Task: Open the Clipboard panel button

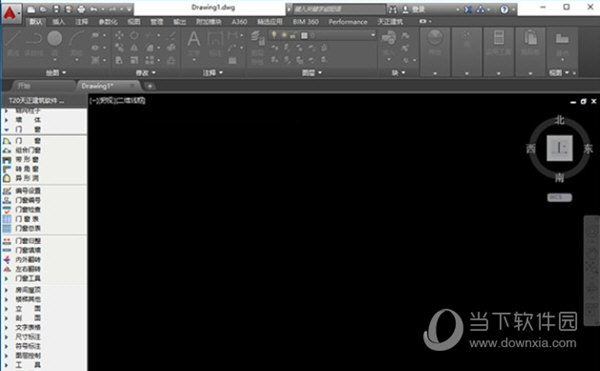Action: [530, 52]
